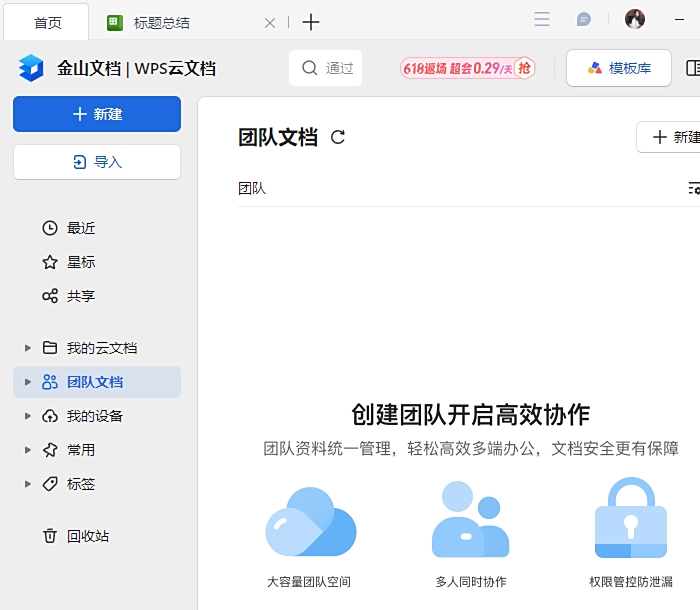Click the user avatar picture
This screenshot has width=700, height=610.
pyautogui.click(x=635, y=20)
